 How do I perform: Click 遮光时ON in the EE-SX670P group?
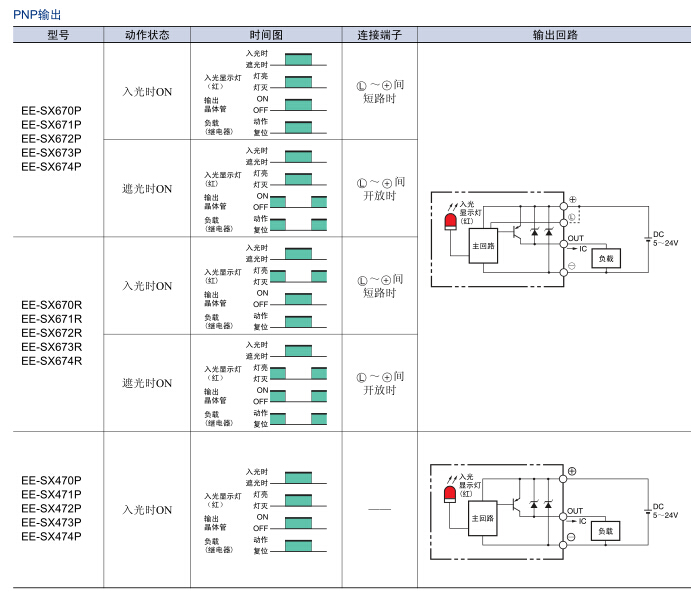147,189
